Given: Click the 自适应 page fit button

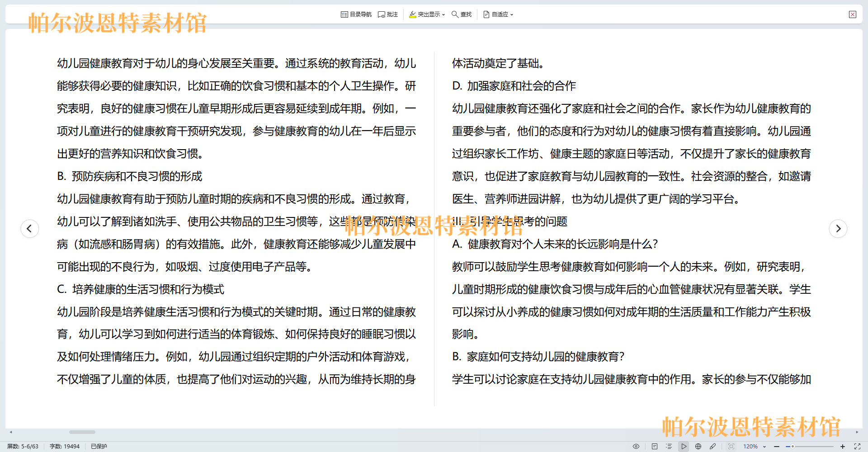Looking at the screenshot, I should 495,14.
